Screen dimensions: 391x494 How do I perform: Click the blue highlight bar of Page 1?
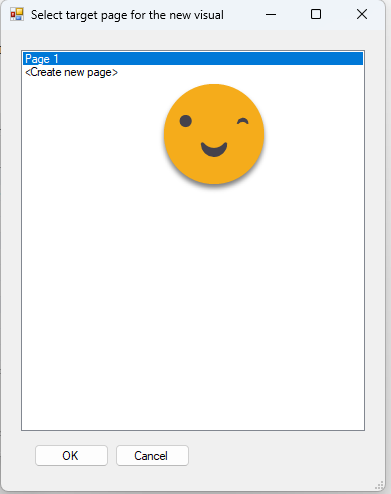[193, 59]
